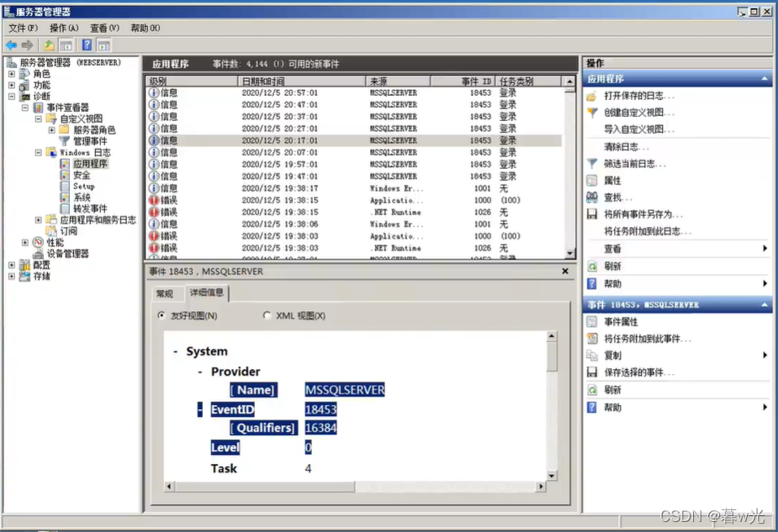Click the refresh icon under 应用程序 actions
This screenshot has width=778, height=532.
(592, 266)
